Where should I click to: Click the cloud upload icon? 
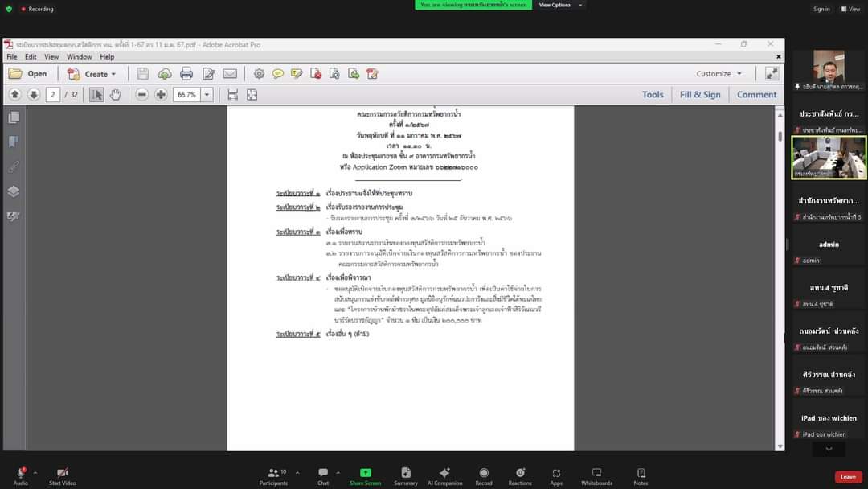point(165,74)
